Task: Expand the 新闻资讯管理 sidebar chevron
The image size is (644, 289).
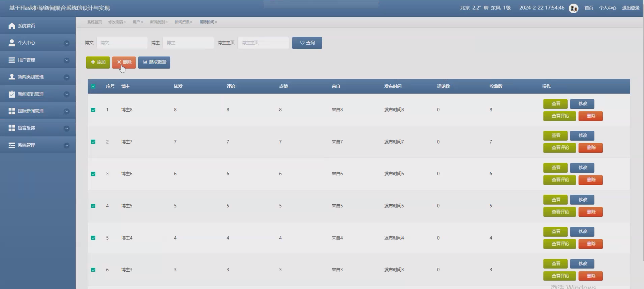Action: 67,94
